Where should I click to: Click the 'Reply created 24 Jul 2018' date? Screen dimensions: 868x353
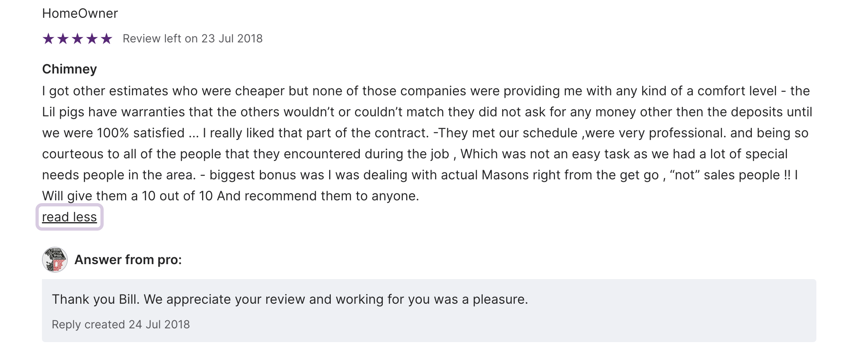point(121,324)
